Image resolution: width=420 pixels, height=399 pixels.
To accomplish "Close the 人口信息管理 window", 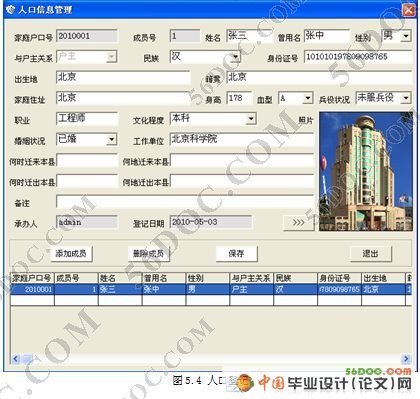I will pyautogui.click(x=408, y=10).
